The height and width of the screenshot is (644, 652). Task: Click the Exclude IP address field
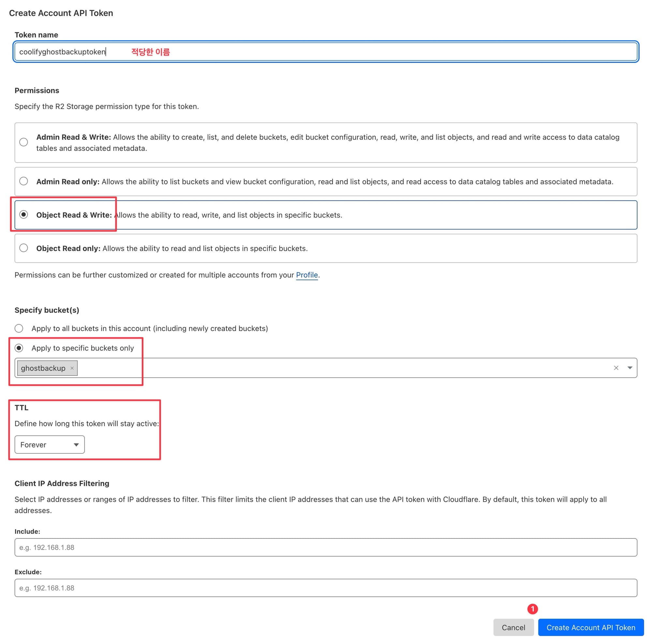click(326, 588)
